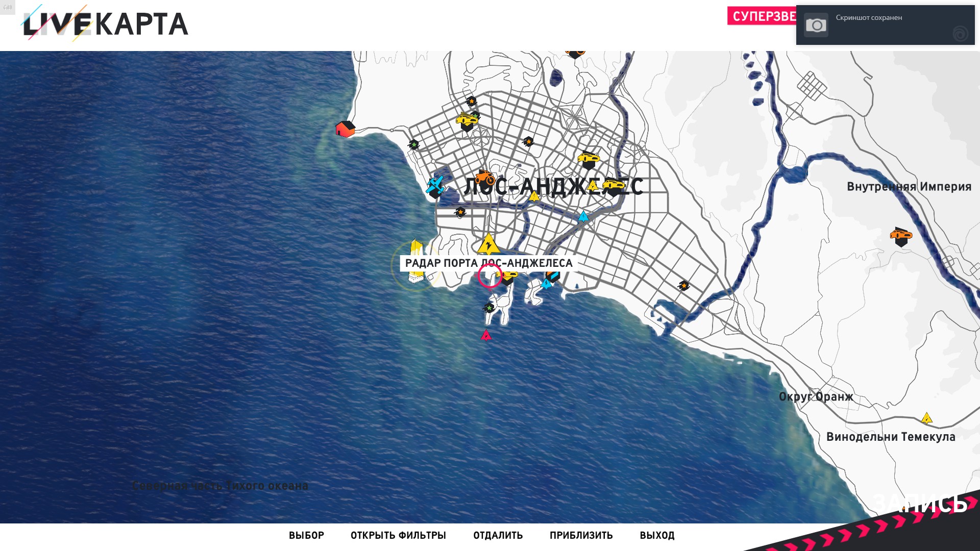Click the large yellow lightning triangle marker
This screenshot has width=980, height=551.
[488, 244]
